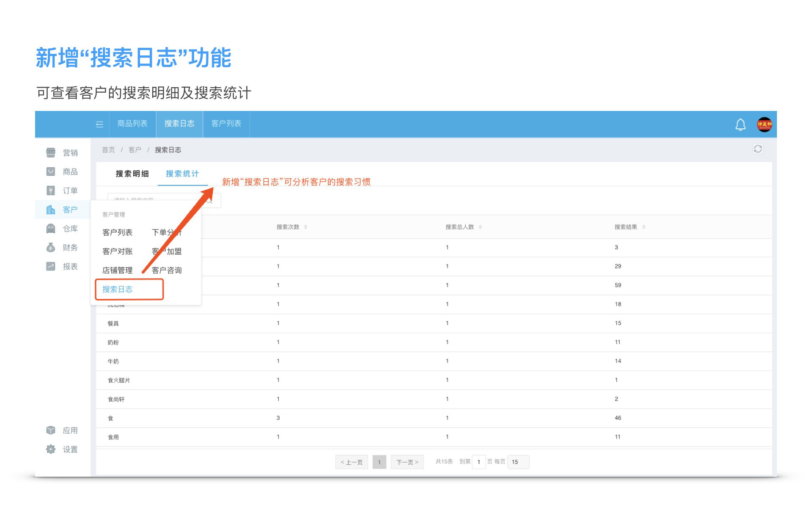Open 订单 orders sidebar icon
Image resolution: width=812 pixels, height=508 pixels.
(x=51, y=190)
